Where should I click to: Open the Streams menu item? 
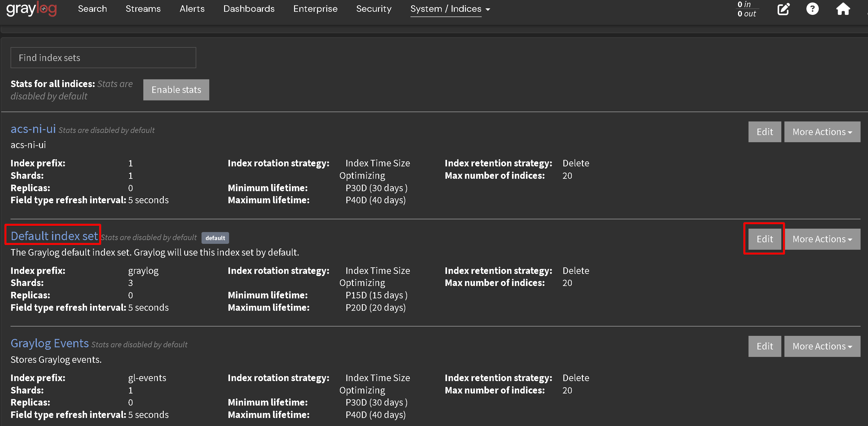[x=143, y=9]
